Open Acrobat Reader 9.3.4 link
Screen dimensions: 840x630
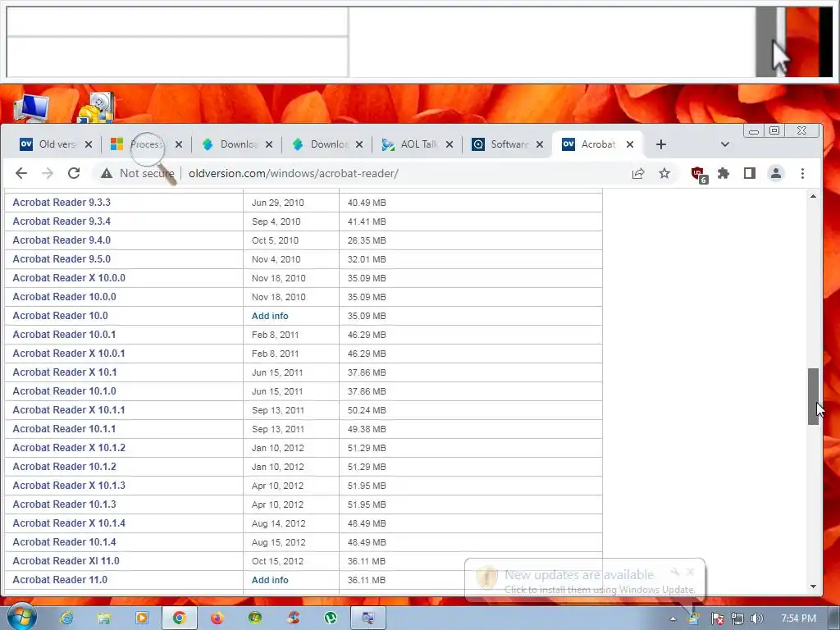tap(62, 221)
